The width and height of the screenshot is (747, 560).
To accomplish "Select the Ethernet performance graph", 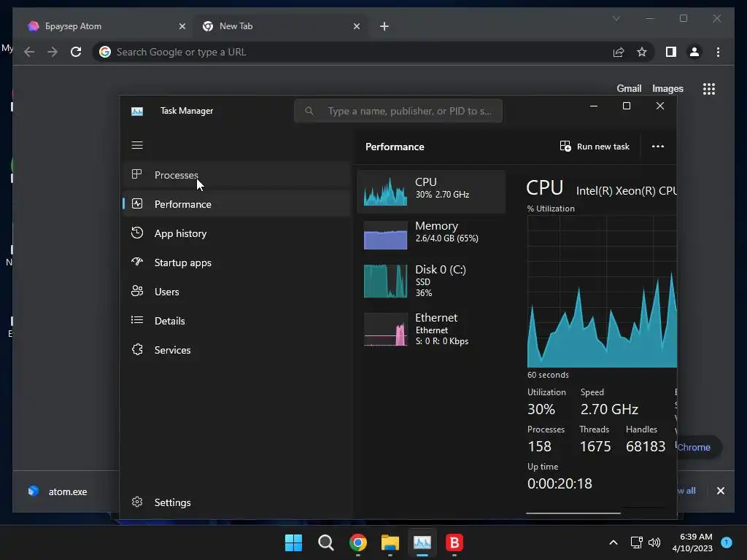I will pyautogui.click(x=431, y=329).
